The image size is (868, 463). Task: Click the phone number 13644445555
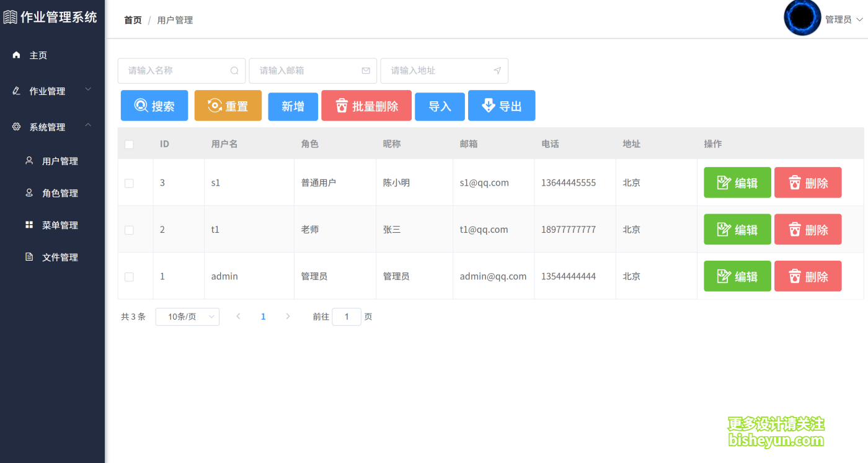pos(569,182)
